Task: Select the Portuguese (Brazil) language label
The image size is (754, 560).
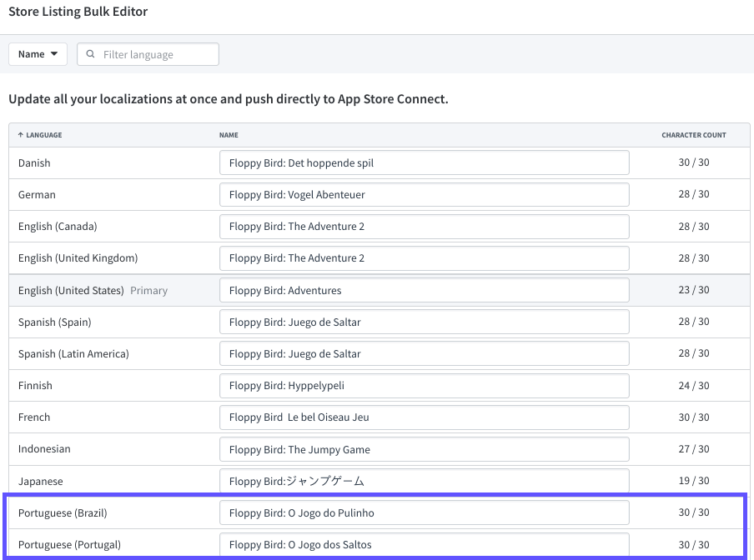Action: point(63,512)
